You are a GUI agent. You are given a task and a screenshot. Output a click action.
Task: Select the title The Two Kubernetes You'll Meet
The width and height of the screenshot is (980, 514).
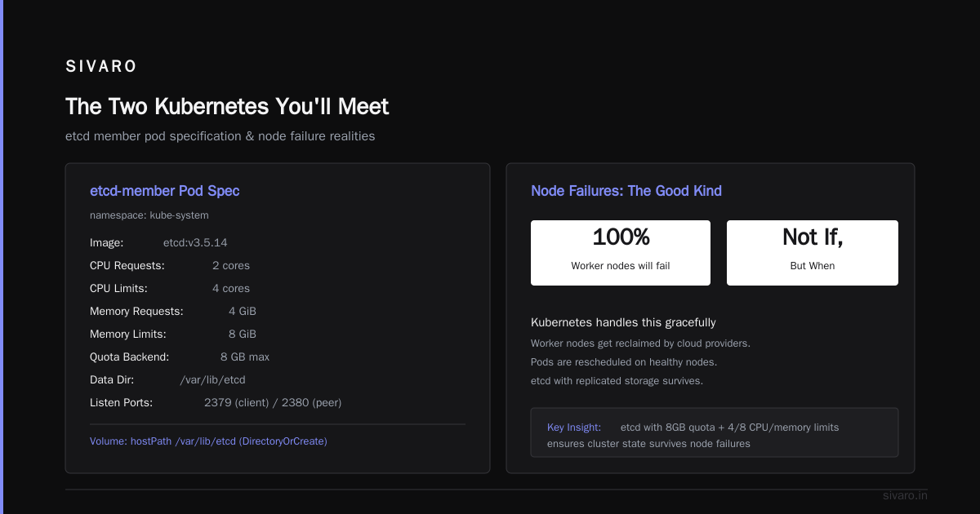227,106
